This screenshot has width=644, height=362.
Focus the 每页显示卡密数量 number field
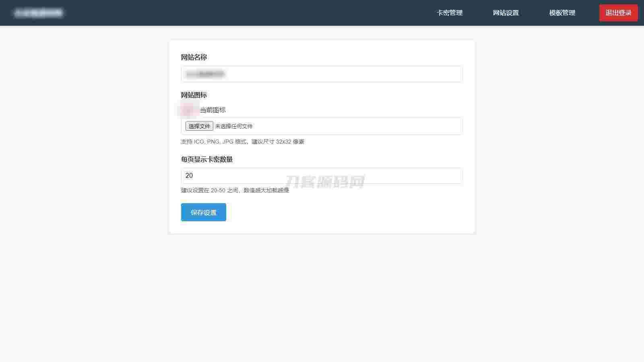[x=322, y=176]
